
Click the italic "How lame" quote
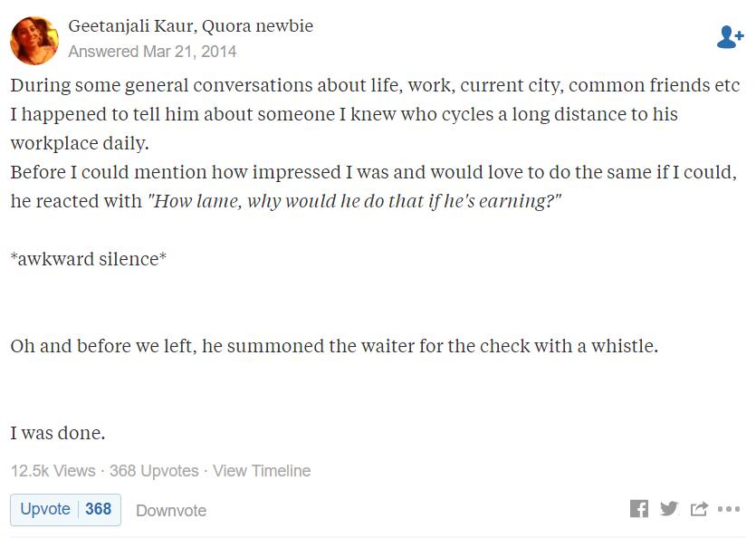pos(354,201)
